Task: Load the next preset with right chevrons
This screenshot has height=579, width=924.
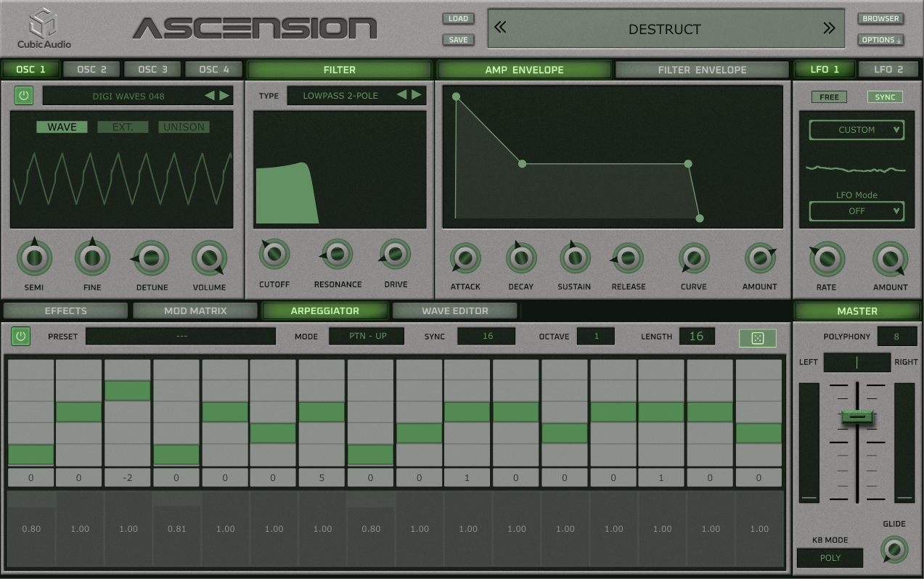Action: click(829, 28)
